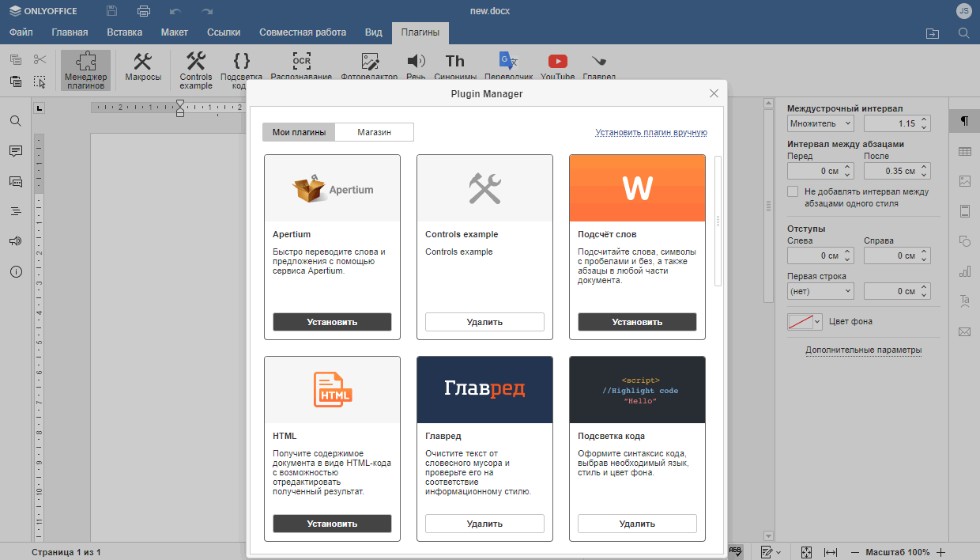This screenshot has height=560, width=980.
Task: Switch to the Ссылки tab
Action: 224,32
